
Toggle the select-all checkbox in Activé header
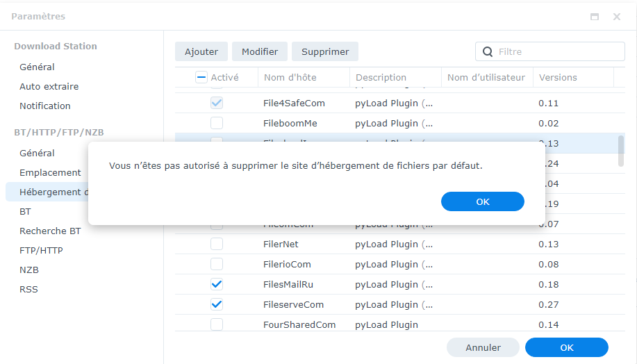(x=201, y=78)
